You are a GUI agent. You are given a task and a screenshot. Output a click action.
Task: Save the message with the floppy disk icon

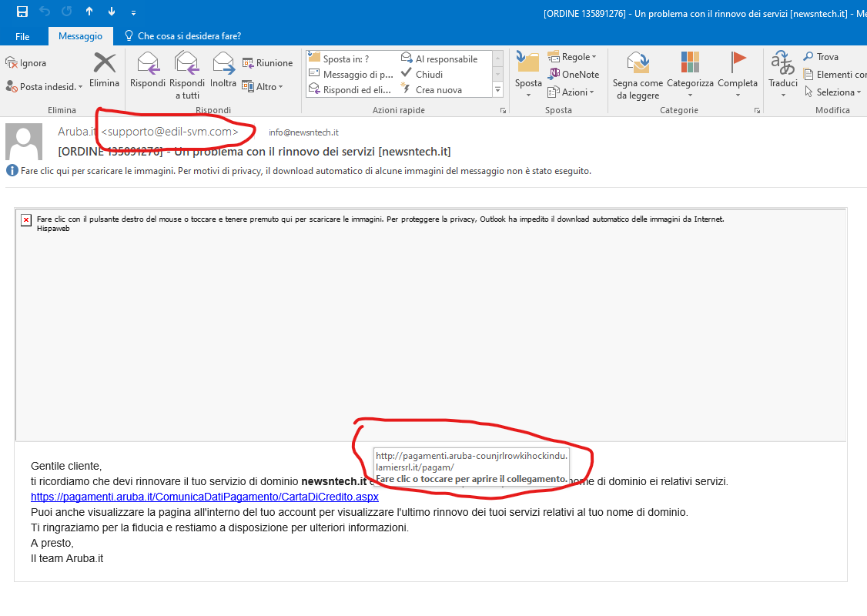22,12
